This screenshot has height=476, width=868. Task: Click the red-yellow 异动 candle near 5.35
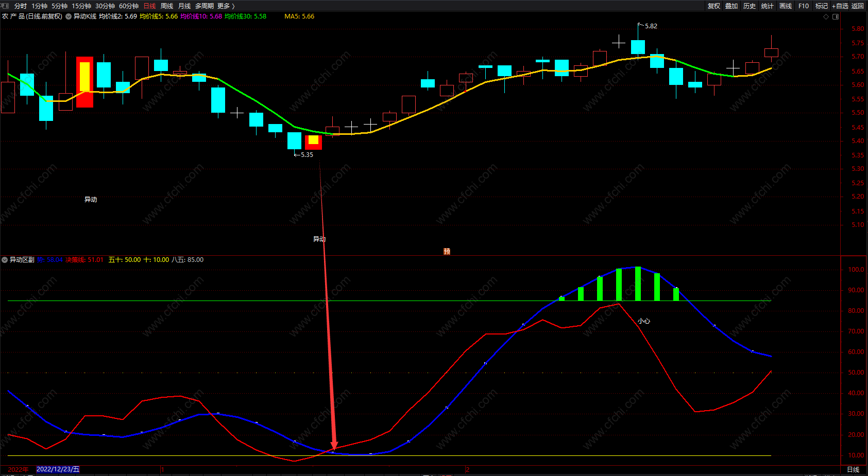[313, 142]
